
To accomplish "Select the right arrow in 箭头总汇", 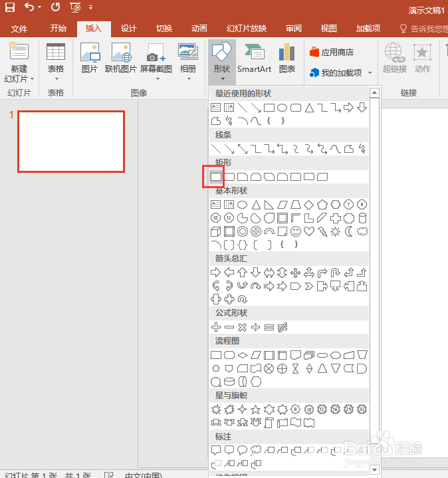I will (x=216, y=273).
